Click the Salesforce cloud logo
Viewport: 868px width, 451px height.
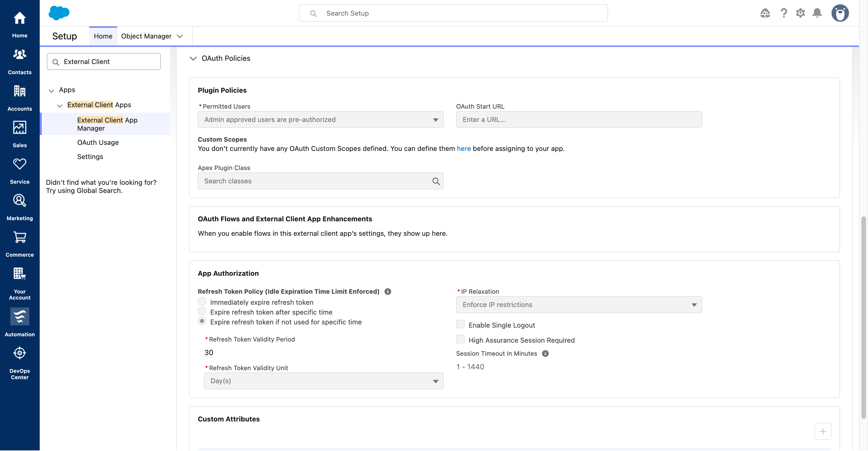pyautogui.click(x=59, y=13)
